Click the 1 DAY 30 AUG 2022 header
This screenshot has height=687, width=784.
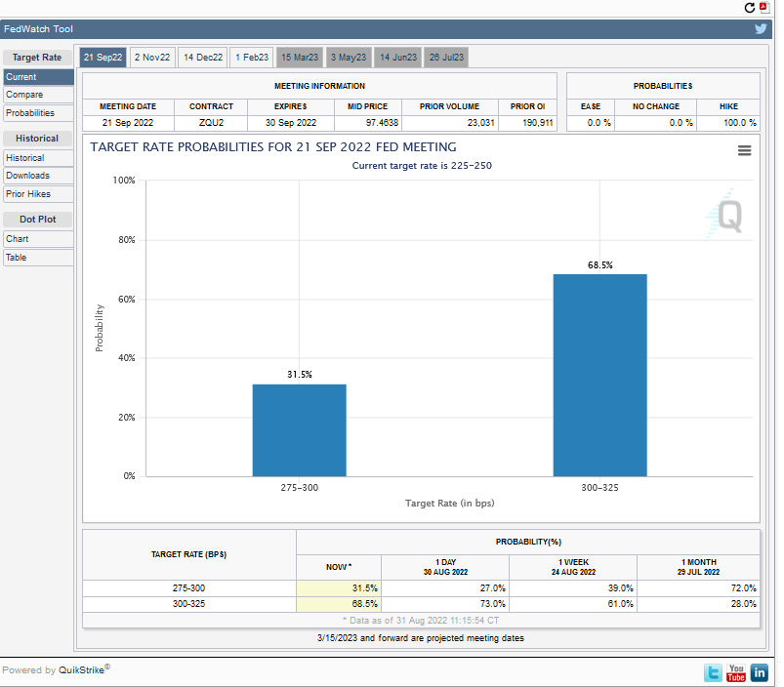point(445,567)
